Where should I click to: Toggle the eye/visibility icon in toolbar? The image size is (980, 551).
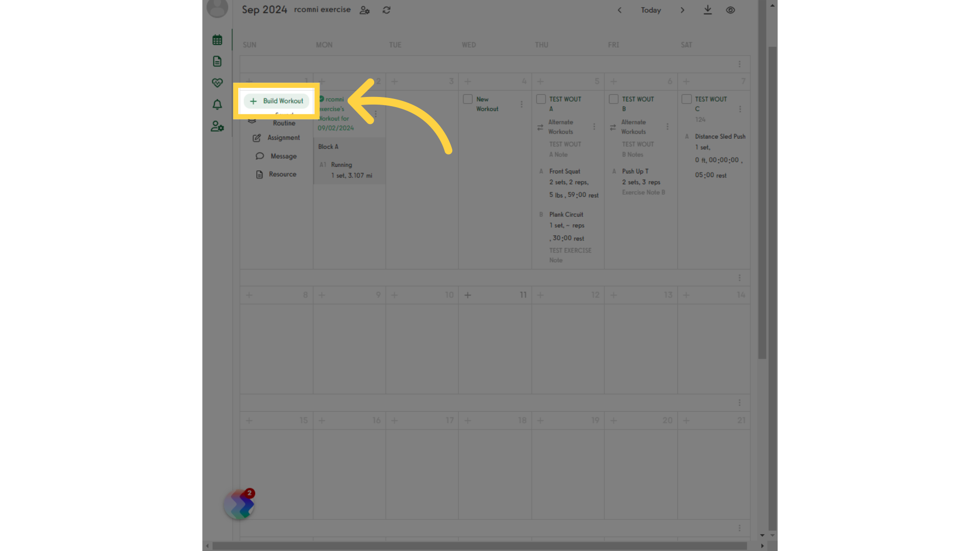pos(730,9)
